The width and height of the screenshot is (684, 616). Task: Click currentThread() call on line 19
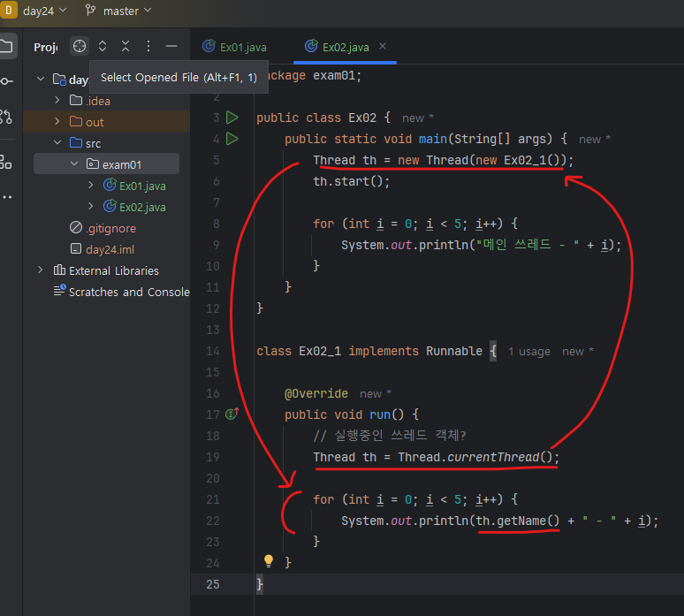[500, 457]
